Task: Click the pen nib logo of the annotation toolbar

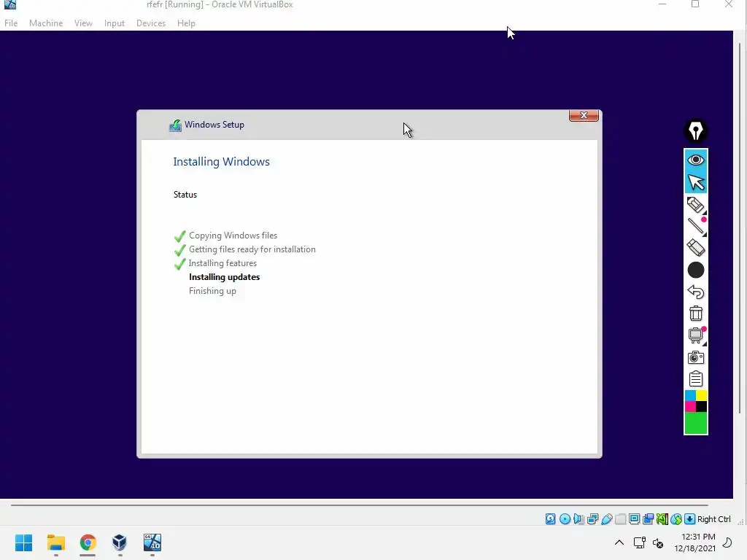Action: pos(695,131)
